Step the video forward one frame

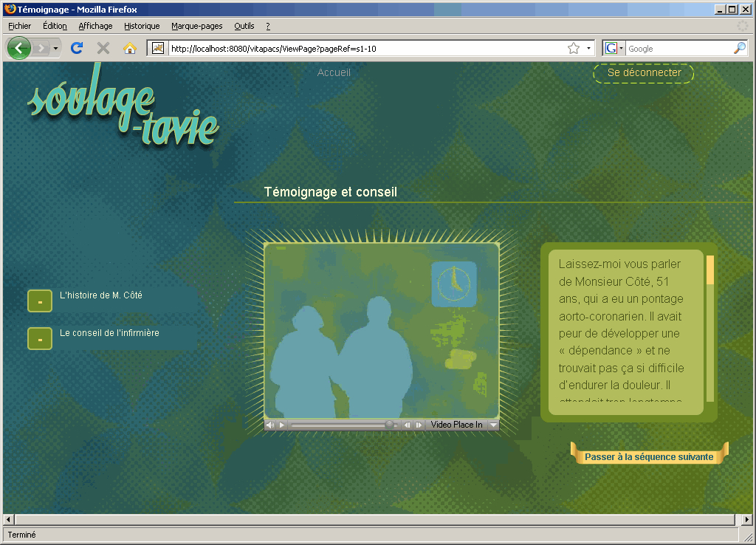[419, 425]
